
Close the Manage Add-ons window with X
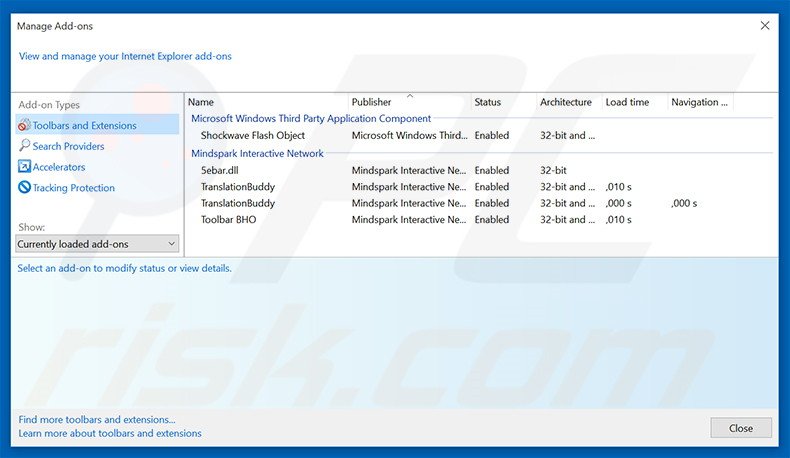coord(765,25)
